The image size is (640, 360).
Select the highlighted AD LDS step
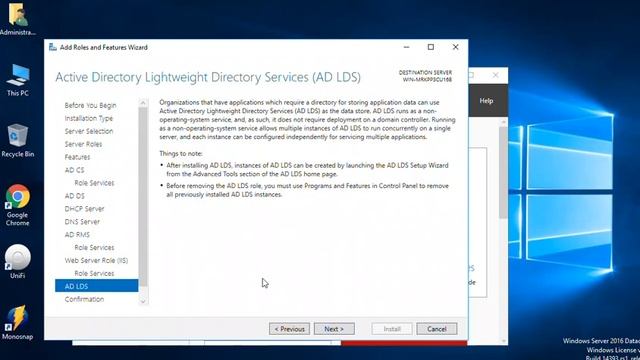point(97,286)
